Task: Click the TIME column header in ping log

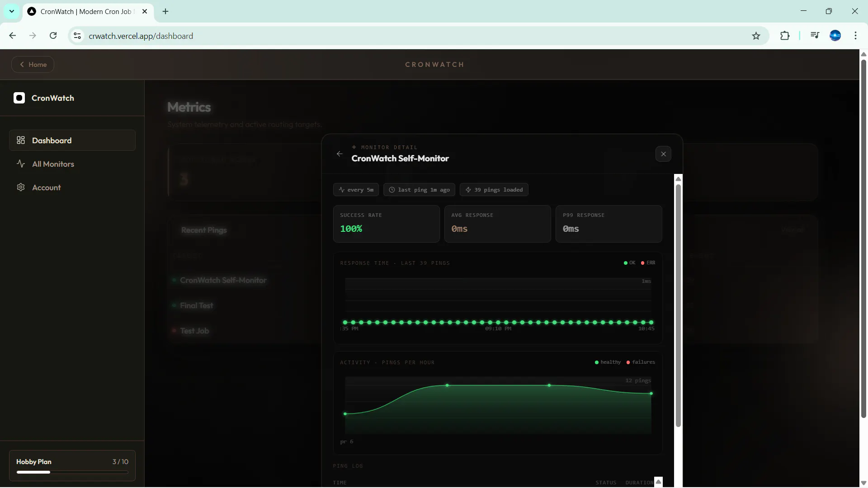Action: point(340,483)
